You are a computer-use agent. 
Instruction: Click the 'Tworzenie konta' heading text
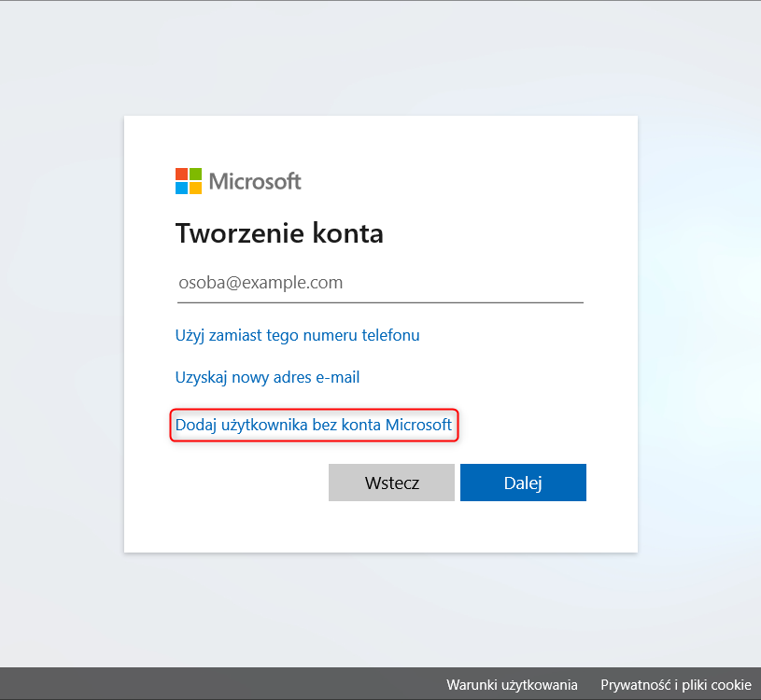(279, 233)
